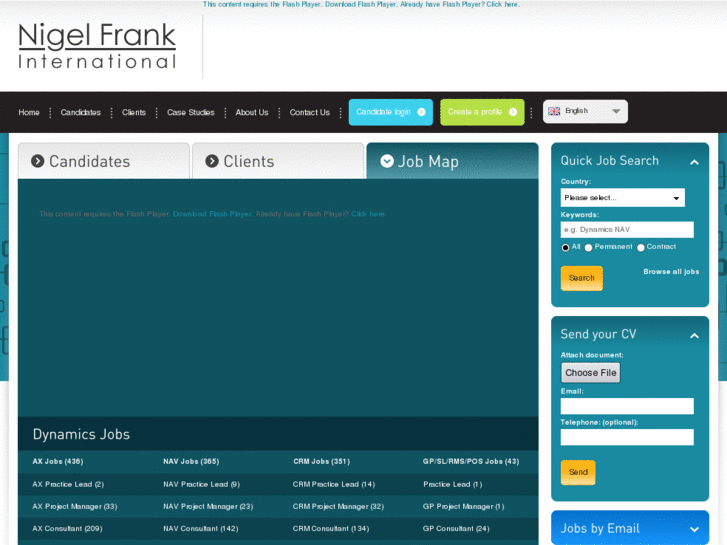Click the Telephone (optional) input field
727x545 pixels.
pyautogui.click(x=627, y=437)
